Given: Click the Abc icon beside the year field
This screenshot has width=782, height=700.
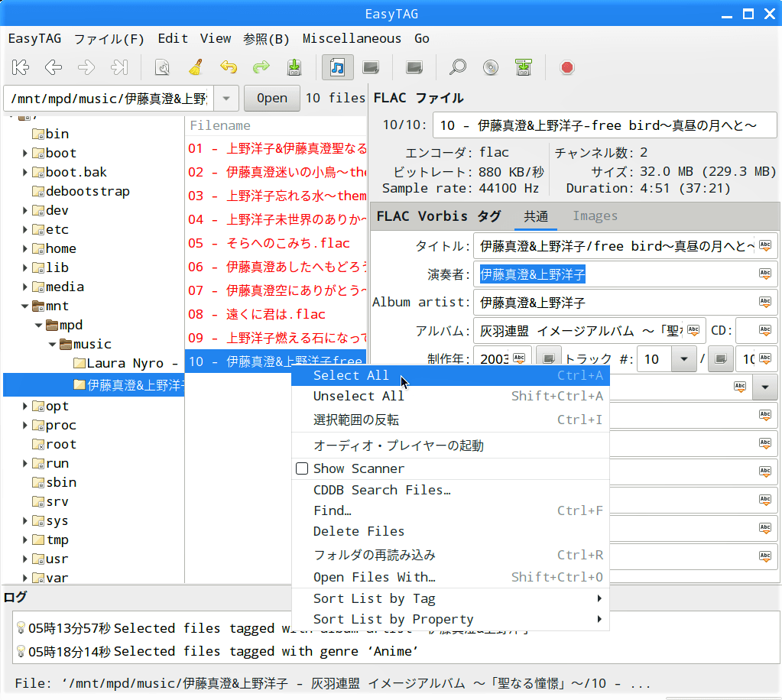Looking at the screenshot, I should [519, 358].
